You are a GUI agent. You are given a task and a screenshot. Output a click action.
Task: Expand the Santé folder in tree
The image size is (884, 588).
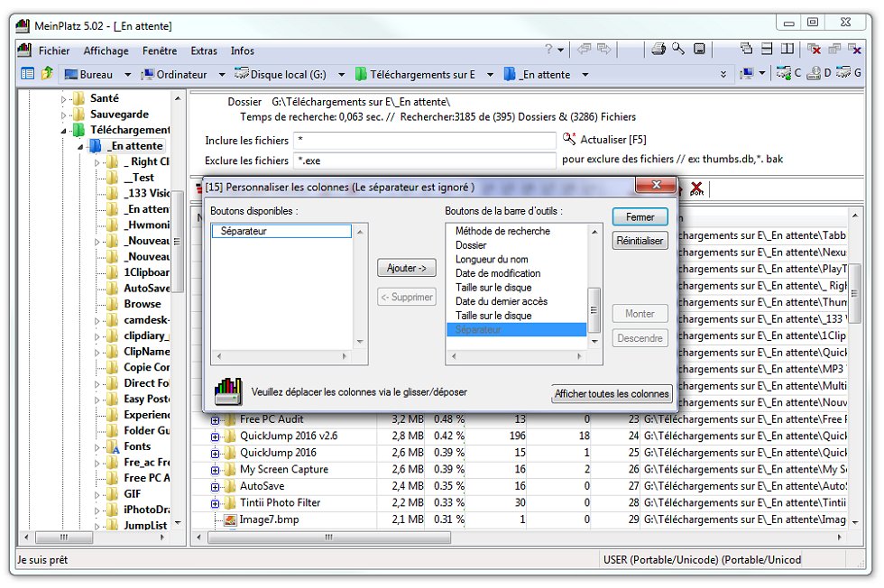click(63, 99)
